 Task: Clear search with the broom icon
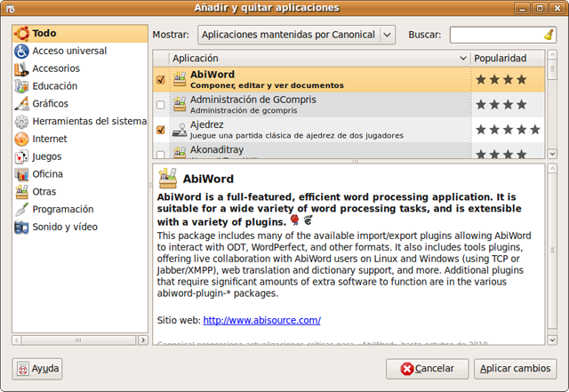[549, 36]
